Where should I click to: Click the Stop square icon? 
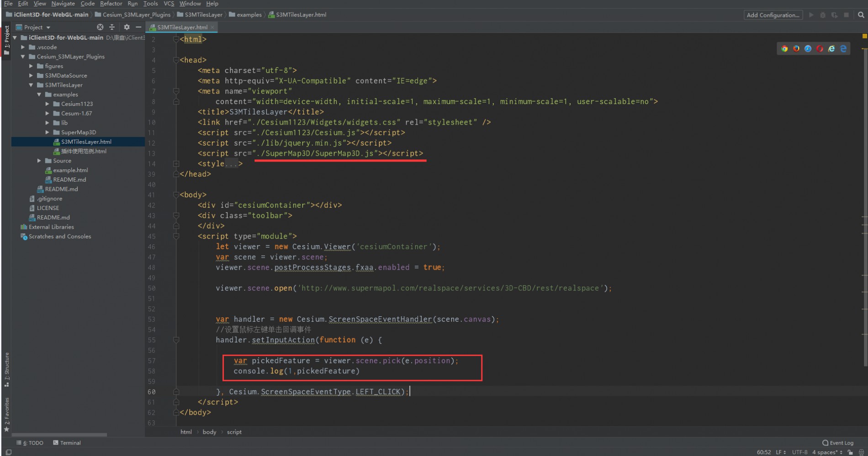click(x=846, y=15)
